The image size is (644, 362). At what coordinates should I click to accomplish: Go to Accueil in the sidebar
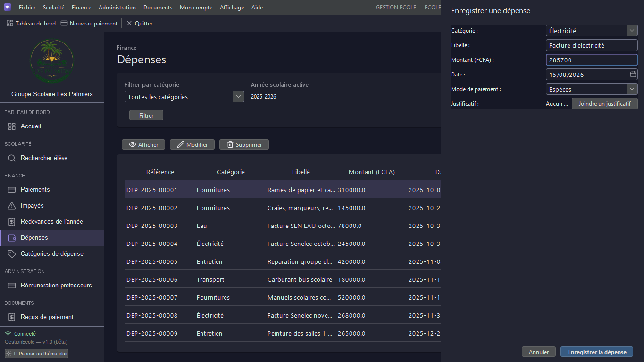(52, 126)
